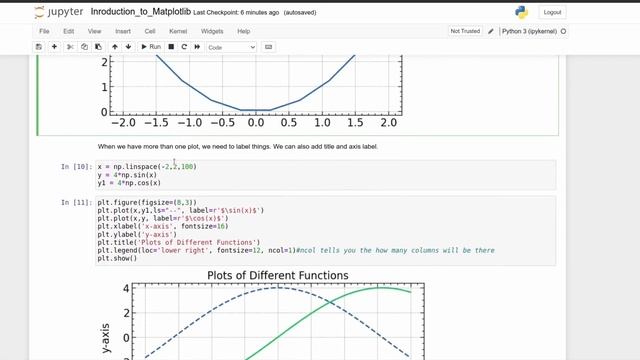
Task: Open the Widgets menu
Action: click(x=212, y=31)
